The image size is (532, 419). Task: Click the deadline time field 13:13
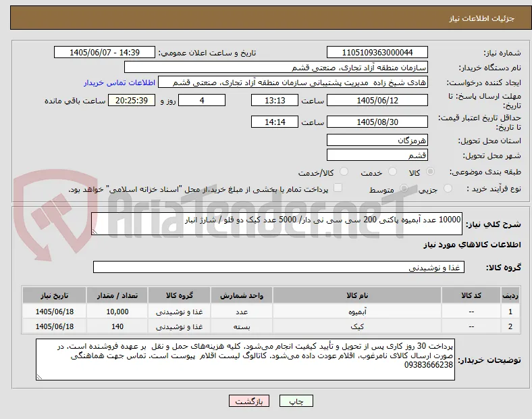pos(275,101)
